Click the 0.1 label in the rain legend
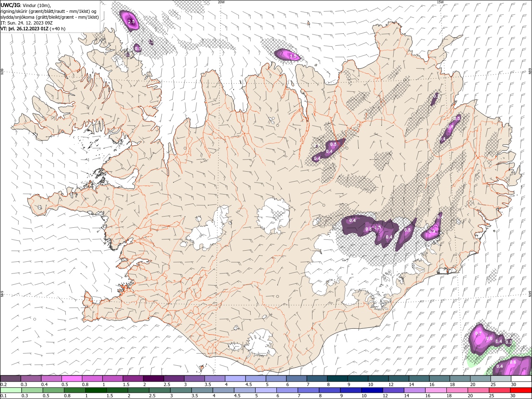The height and width of the screenshot is (399, 532). coord(4,396)
